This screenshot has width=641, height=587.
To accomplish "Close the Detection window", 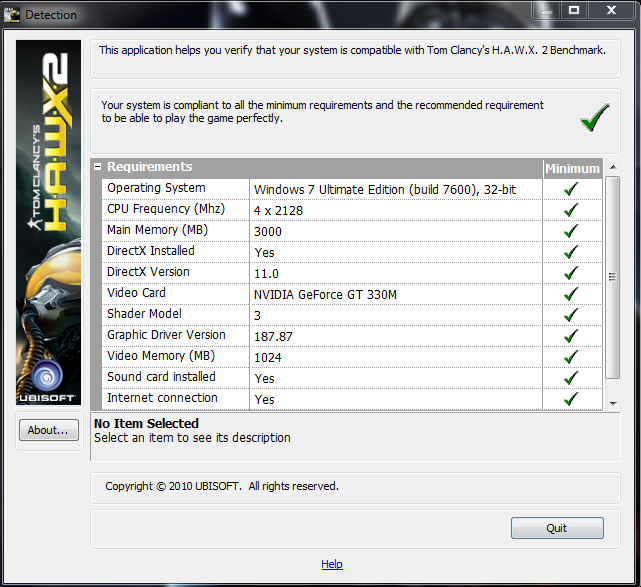I will tap(611, 10).
